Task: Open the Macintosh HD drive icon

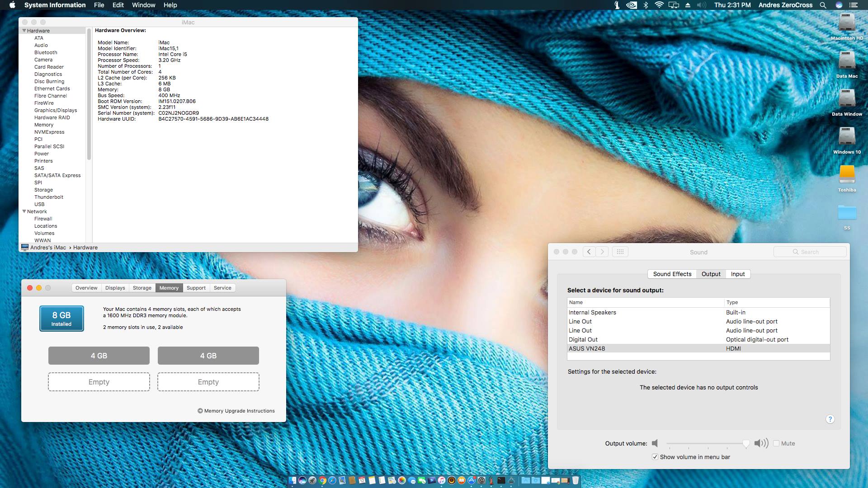Action: click(x=846, y=23)
